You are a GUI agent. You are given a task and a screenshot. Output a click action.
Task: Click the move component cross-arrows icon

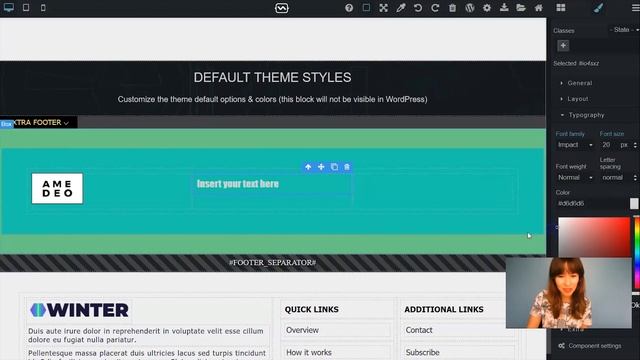pos(321,167)
